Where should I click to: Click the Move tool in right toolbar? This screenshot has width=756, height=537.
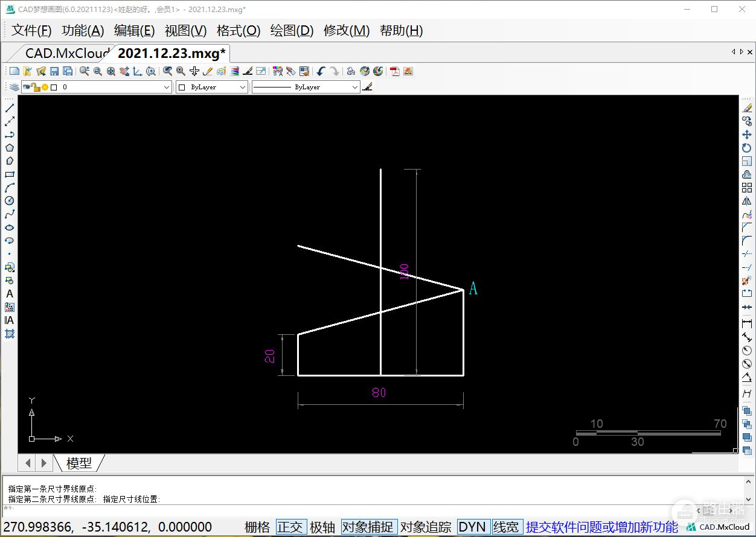click(747, 135)
